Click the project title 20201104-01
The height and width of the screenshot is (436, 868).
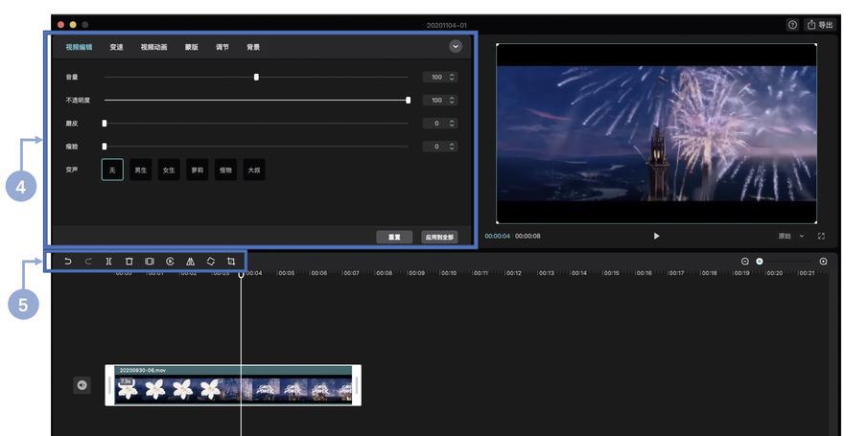tap(447, 26)
